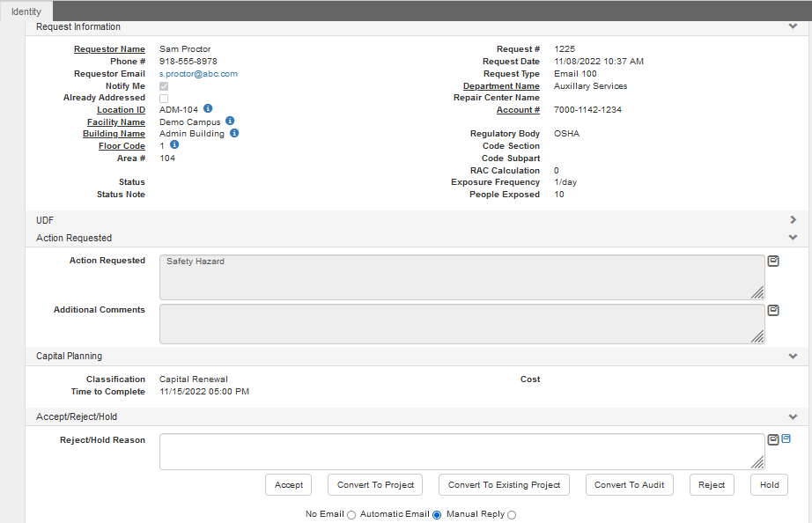This screenshot has width=812, height=523.
Task: Check the Already Addressed checkbox
Action: coord(164,99)
